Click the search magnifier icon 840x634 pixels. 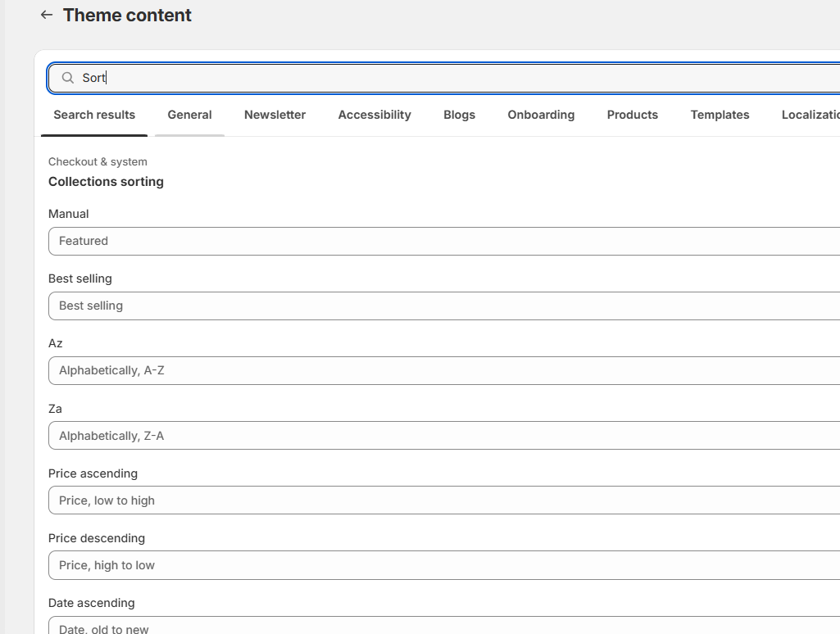tap(68, 78)
